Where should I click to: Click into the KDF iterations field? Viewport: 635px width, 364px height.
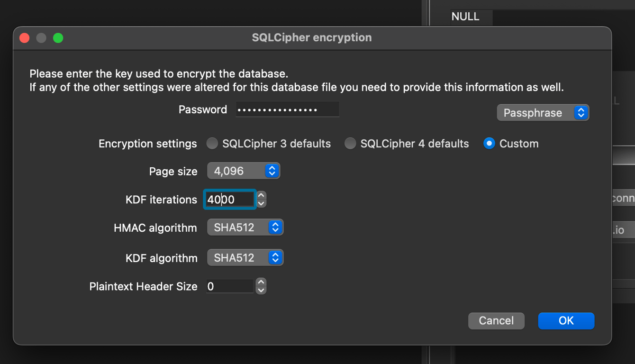pyautogui.click(x=230, y=200)
